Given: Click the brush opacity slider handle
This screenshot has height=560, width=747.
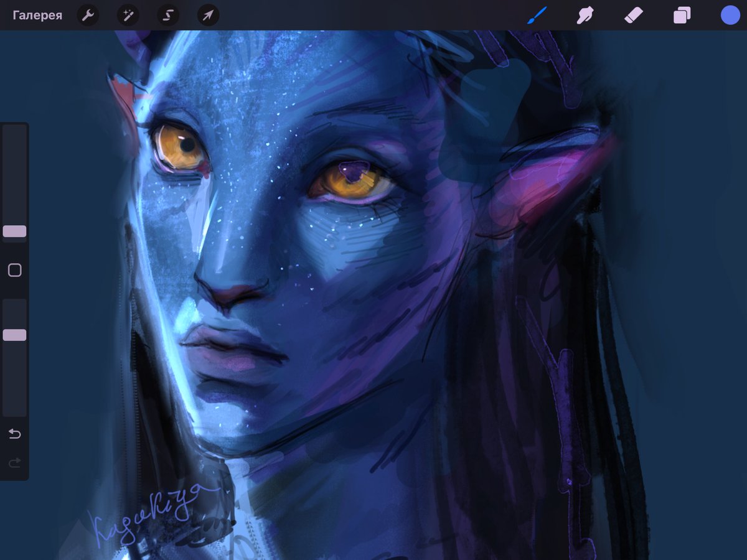Looking at the screenshot, I should point(14,335).
